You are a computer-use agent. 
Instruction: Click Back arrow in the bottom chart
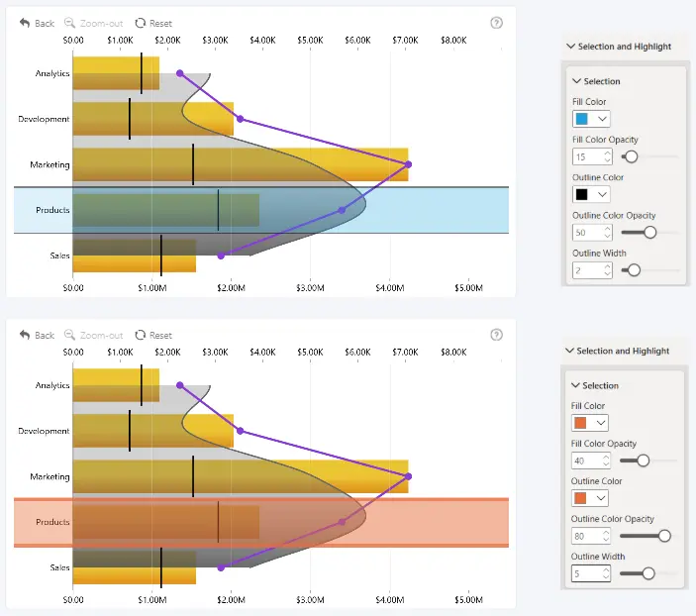(x=25, y=335)
